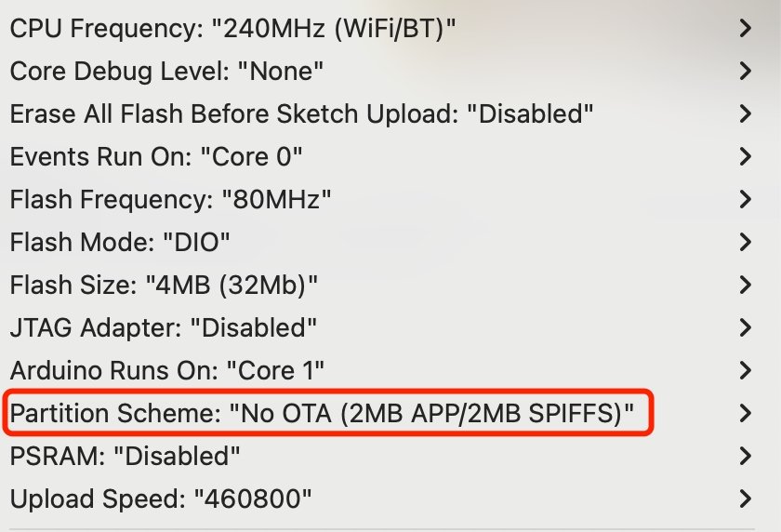
Task: Select the Upload Speed menu item
Action: point(160,499)
